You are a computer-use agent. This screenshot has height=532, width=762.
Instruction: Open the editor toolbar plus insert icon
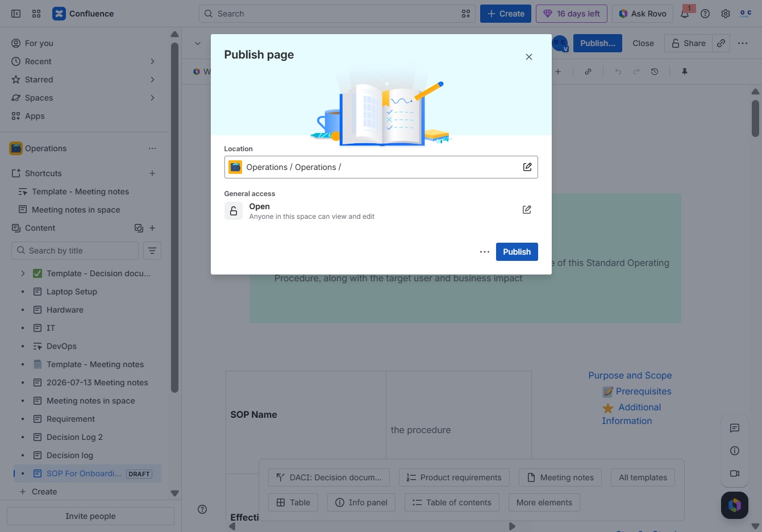[x=558, y=72]
